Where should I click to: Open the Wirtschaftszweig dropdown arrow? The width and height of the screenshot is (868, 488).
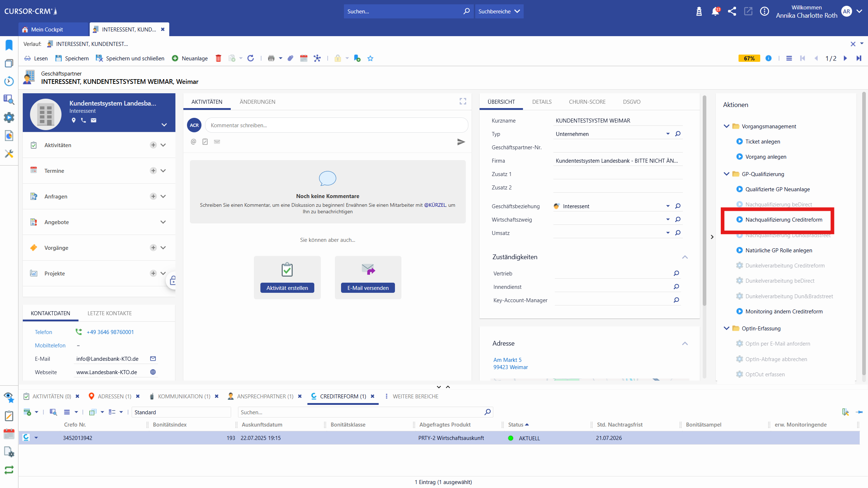coord(668,219)
